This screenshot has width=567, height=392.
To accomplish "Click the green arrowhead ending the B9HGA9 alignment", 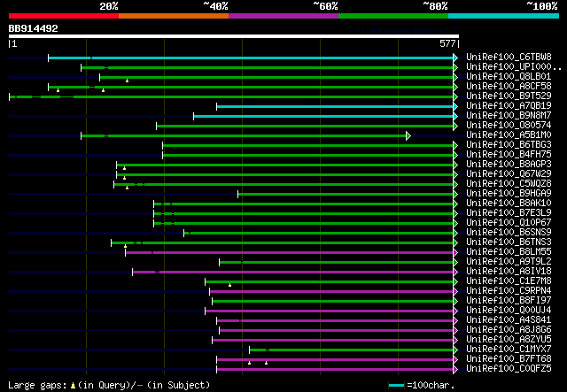I will pyautogui.click(x=455, y=195).
